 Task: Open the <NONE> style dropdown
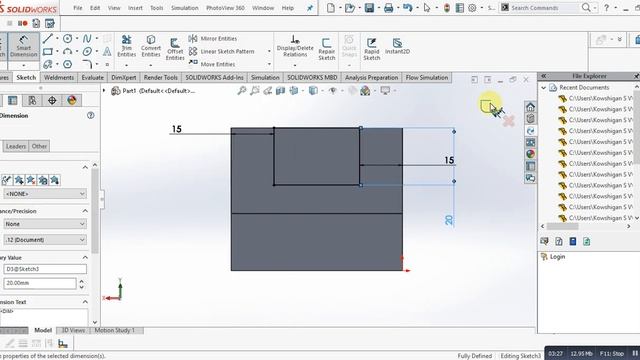coord(45,194)
